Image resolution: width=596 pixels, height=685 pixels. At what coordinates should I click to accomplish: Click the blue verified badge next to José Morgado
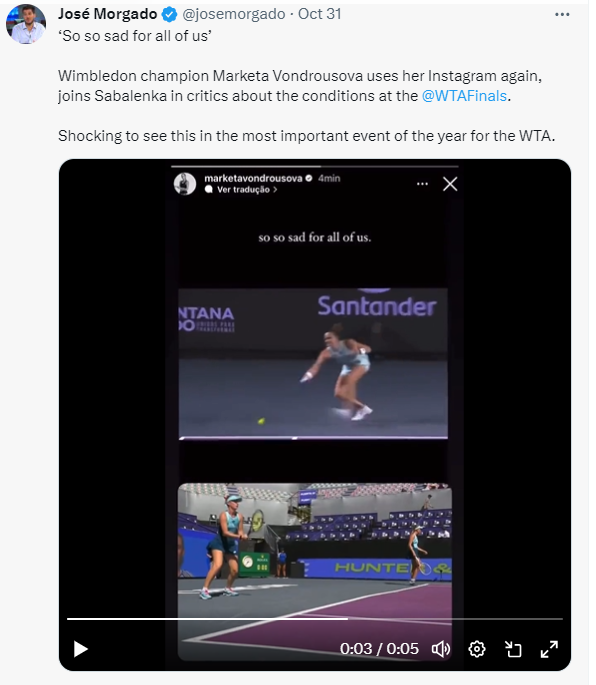tap(170, 14)
